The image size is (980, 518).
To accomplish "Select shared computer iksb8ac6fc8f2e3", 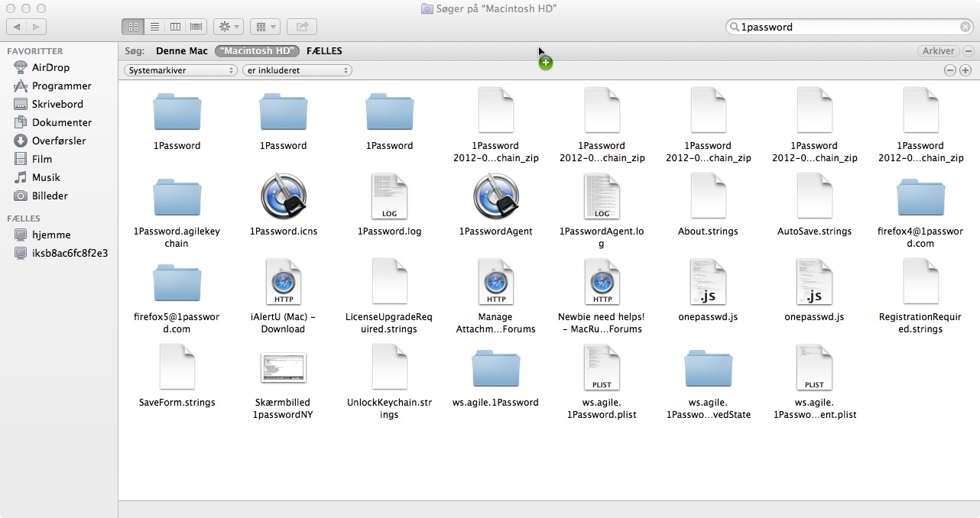I will coord(70,253).
